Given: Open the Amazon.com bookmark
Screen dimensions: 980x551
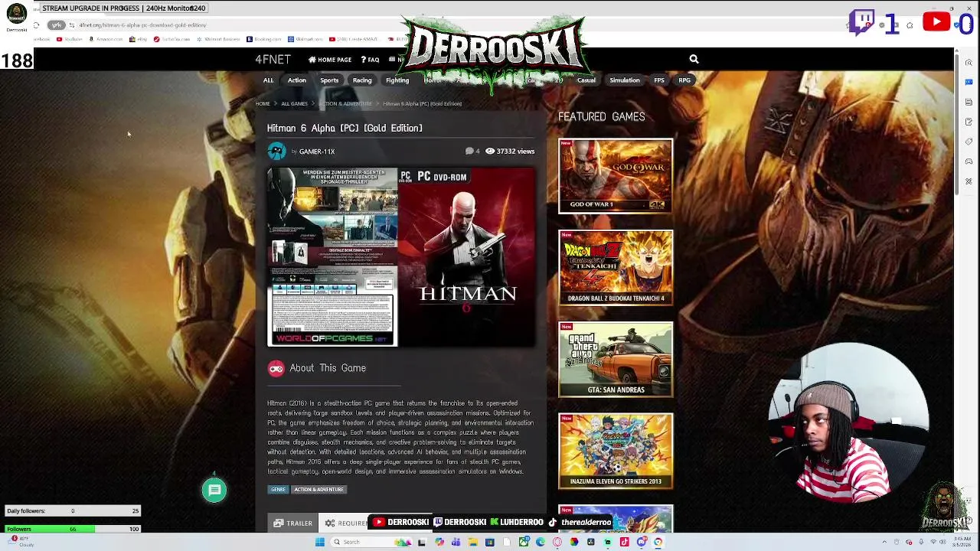Looking at the screenshot, I should pyautogui.click(x=106, y=39).
